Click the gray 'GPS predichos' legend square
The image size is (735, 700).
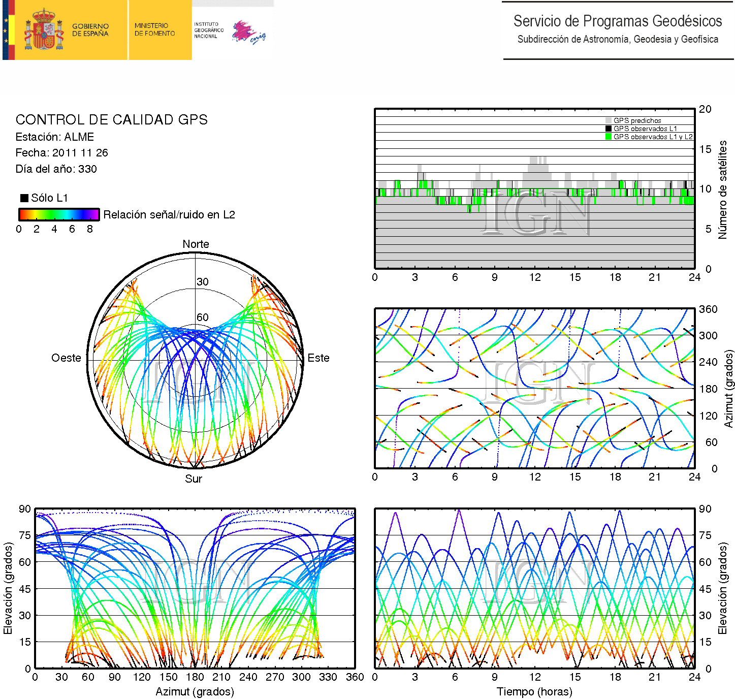(609, 121)
